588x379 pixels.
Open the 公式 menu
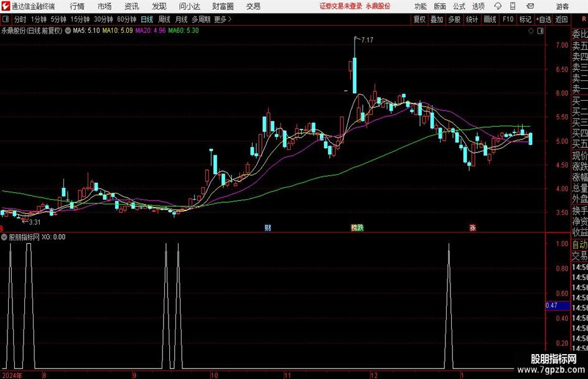[459, 6]
